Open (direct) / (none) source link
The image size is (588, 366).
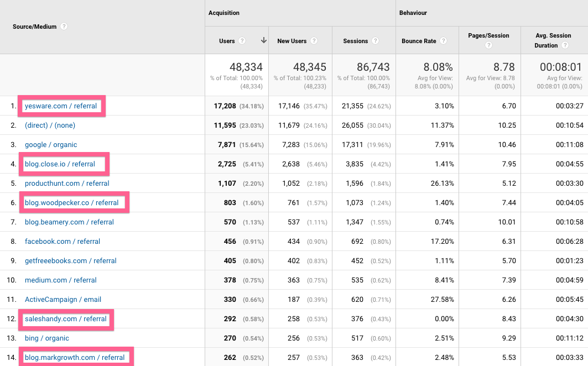point(50,126)
